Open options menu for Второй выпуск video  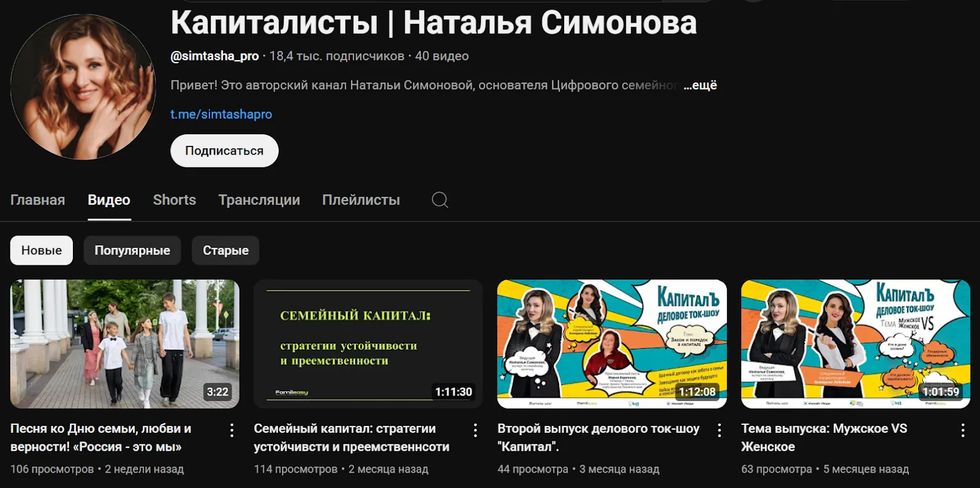719,430
